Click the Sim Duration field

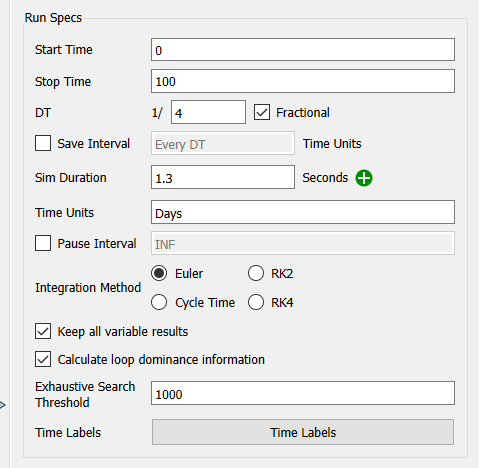pyautogui.click(x=223, y=177)
